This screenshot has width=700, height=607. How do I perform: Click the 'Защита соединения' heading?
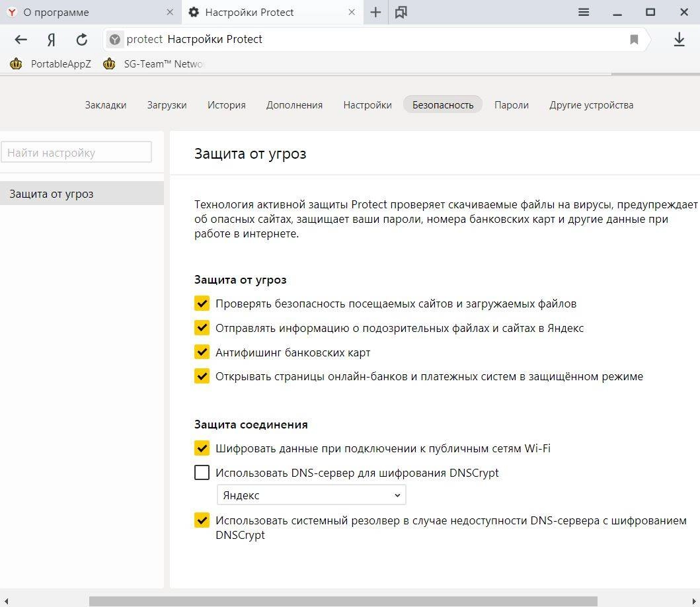(x=251, y=425)
